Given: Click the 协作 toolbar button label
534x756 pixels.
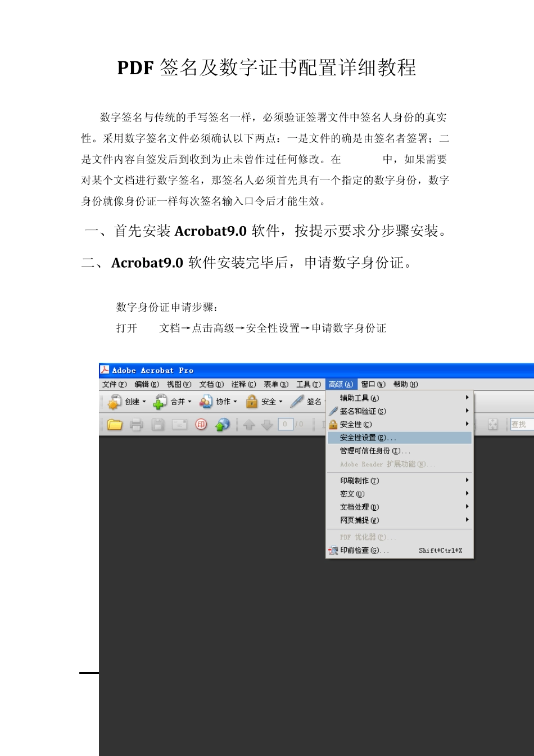Looking at the screenshot, I should click(x=223, y=402).
